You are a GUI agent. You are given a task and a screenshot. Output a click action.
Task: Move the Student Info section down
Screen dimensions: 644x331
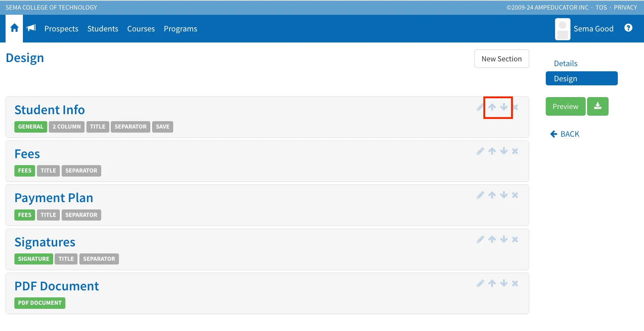(504, 107)
